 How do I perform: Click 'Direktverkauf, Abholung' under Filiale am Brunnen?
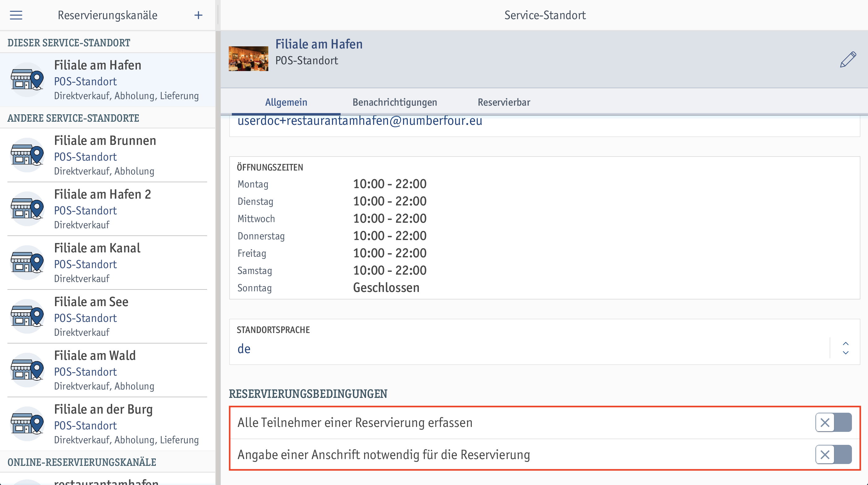pyautogui.click(x=104, y=171)
